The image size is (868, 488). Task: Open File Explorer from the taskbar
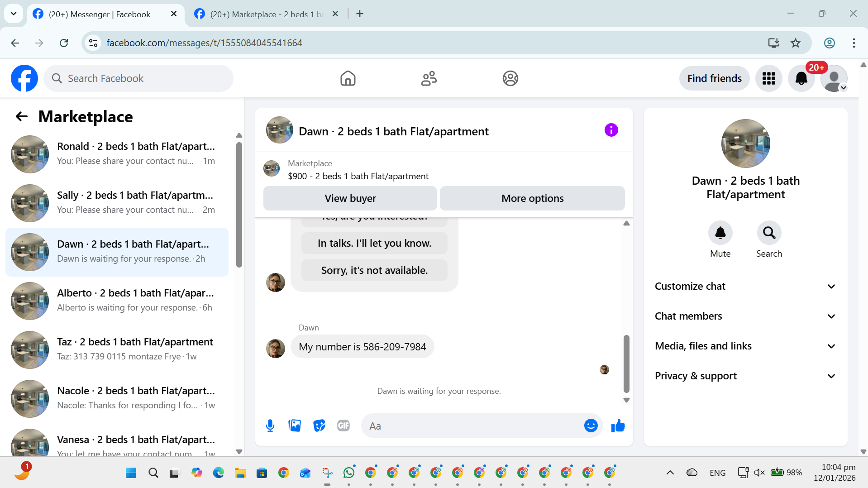tap(240, 473)
